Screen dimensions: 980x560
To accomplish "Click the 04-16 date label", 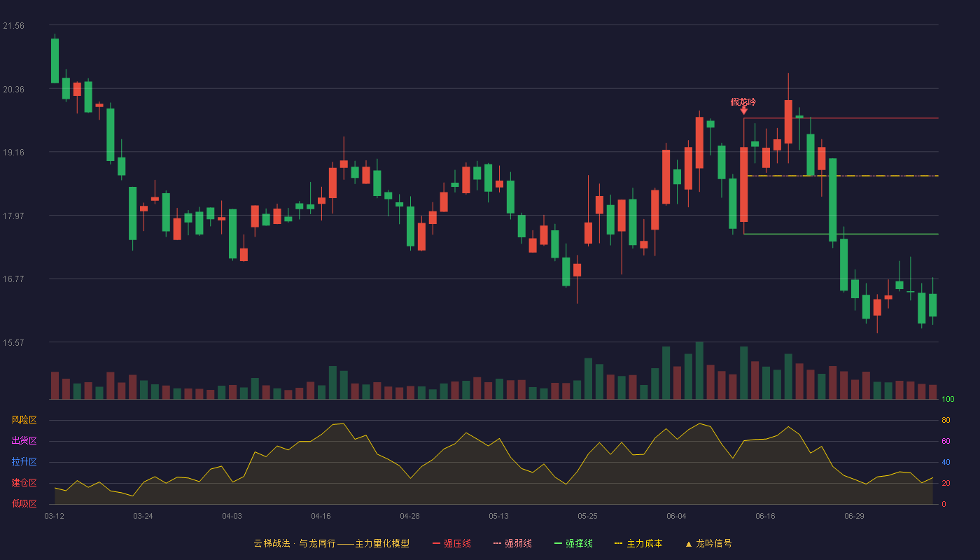I will [321, 516].
